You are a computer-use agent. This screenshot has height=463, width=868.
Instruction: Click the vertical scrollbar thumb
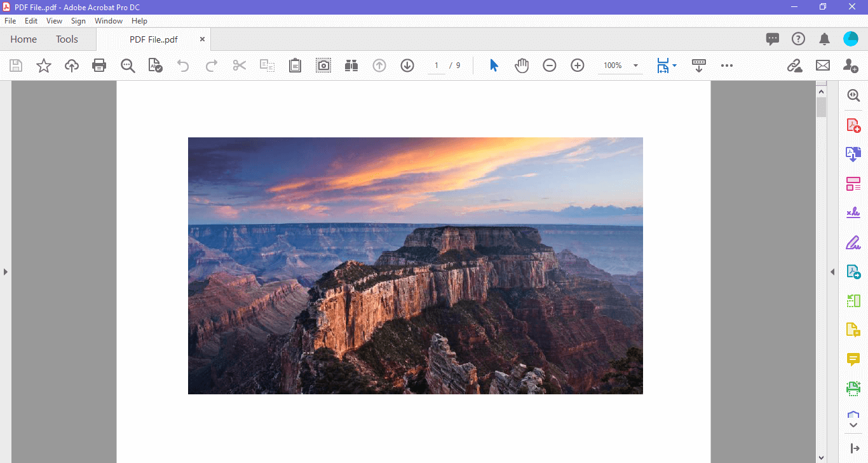click(x=821, y=107)
